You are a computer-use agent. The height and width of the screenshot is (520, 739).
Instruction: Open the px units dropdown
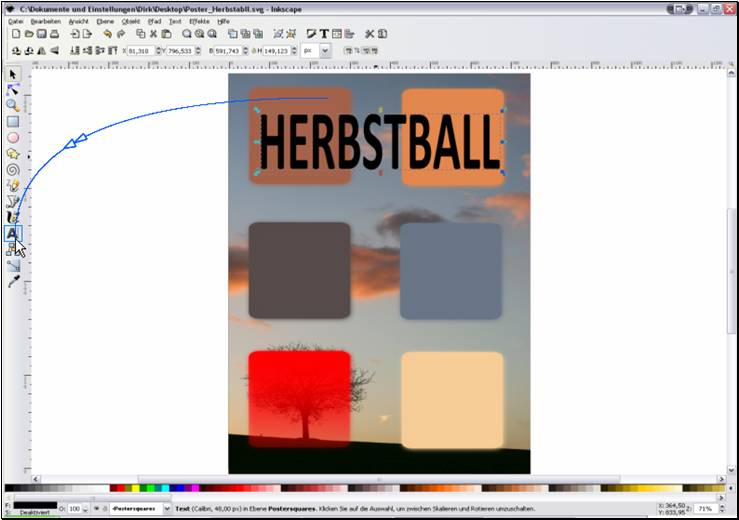pyautogui.click(x=324, y=50)
